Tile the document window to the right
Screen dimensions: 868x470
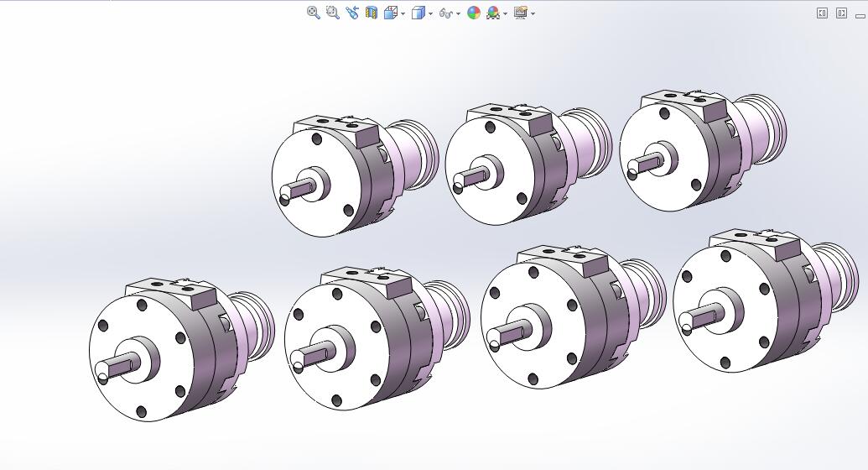(x=841, y=13)
